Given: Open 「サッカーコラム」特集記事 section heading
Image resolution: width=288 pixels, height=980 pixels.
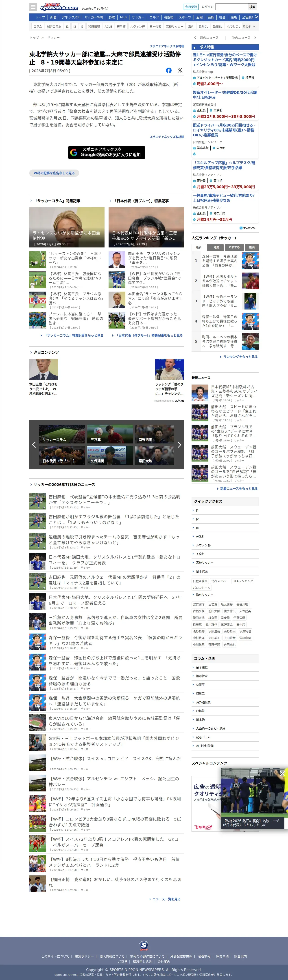Looking at the screenshot, I should point(57,201).
